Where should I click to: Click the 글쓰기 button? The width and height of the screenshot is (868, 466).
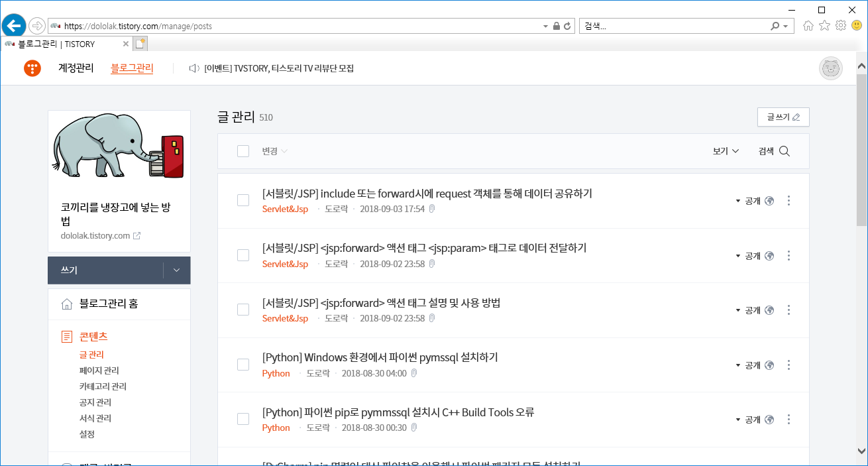tap(783, 117)
